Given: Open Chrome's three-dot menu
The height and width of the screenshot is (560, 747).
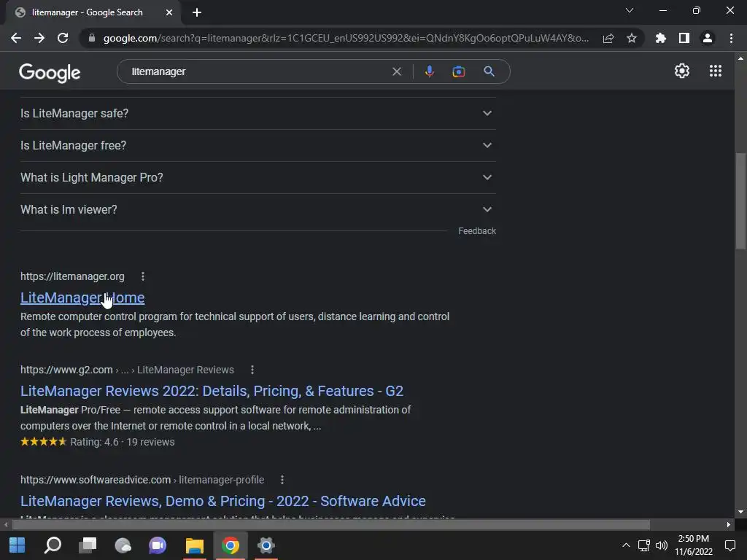Looking at the screenshot, I should [x=731, y=38].
